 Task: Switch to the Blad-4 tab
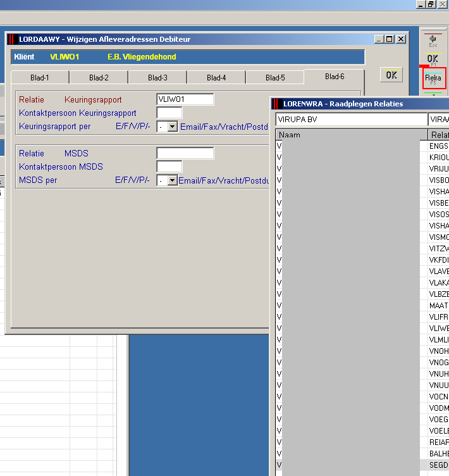click(216, 78)
